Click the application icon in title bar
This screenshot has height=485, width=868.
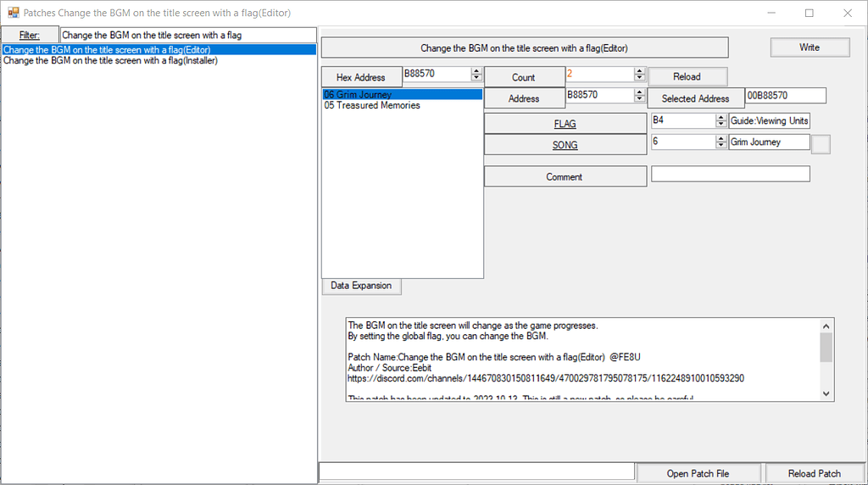13,14
